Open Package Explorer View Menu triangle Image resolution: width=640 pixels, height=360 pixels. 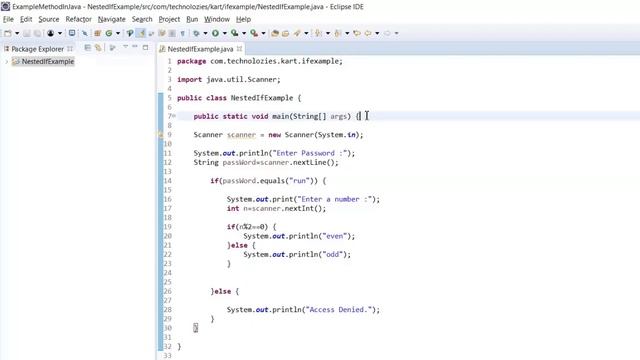pyautogui.click(x=125, y=47)
